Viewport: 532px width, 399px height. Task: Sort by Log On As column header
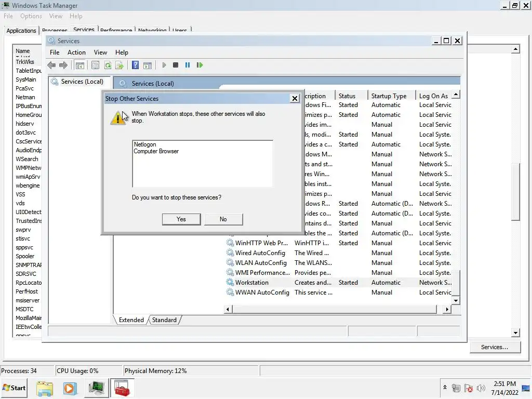[x=434, y=96]
